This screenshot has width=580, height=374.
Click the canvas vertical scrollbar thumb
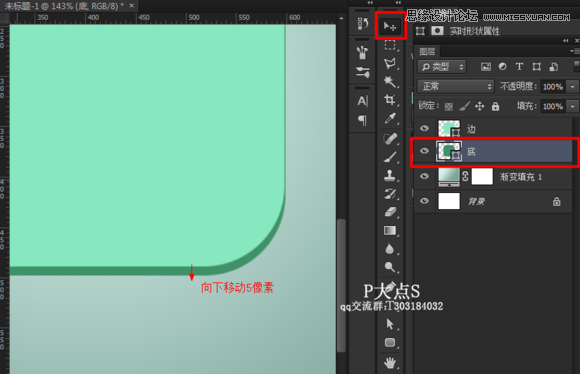point(341,285)
